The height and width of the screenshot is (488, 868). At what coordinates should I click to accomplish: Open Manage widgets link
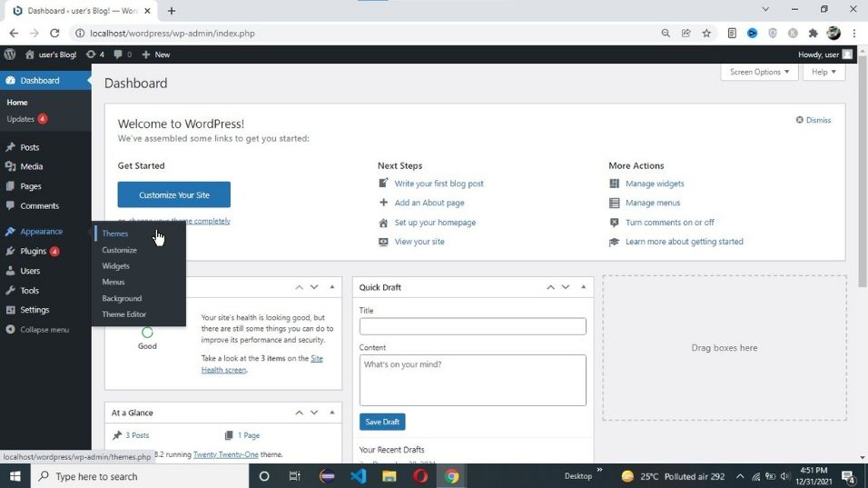[655, 184]
